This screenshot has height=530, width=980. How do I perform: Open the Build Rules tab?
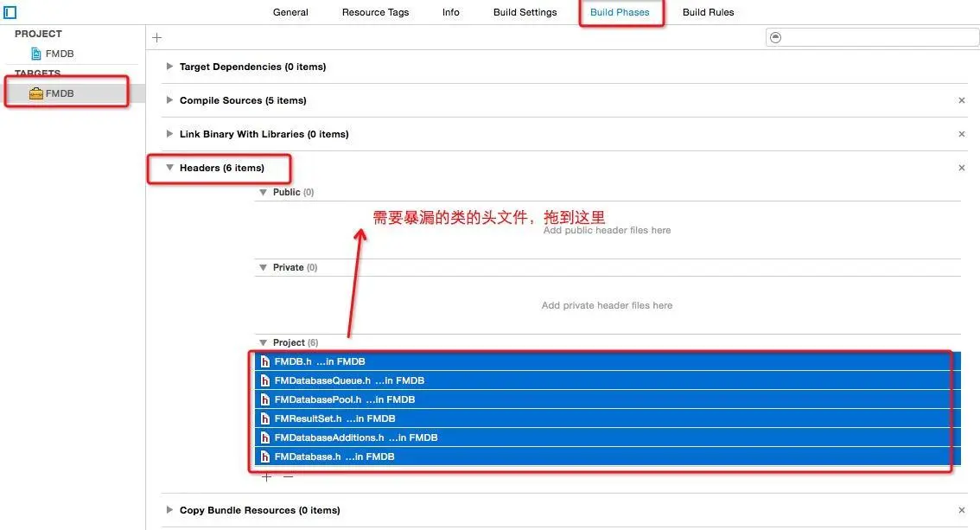pos(708,12)
